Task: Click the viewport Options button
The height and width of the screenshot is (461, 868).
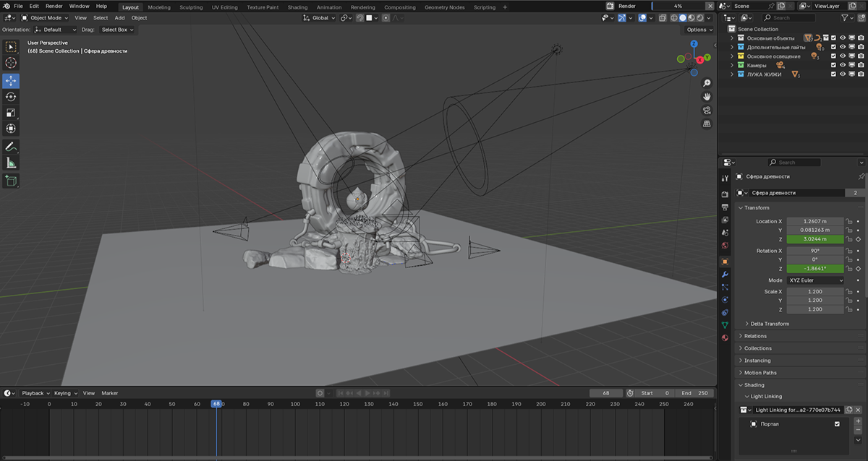Action: [699, 30]
